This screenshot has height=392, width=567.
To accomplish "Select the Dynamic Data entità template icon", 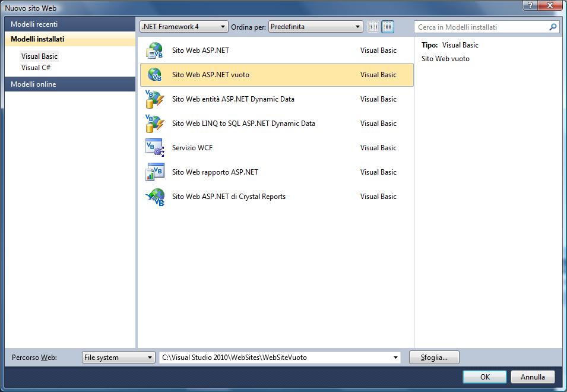I will tap(154, 99).
